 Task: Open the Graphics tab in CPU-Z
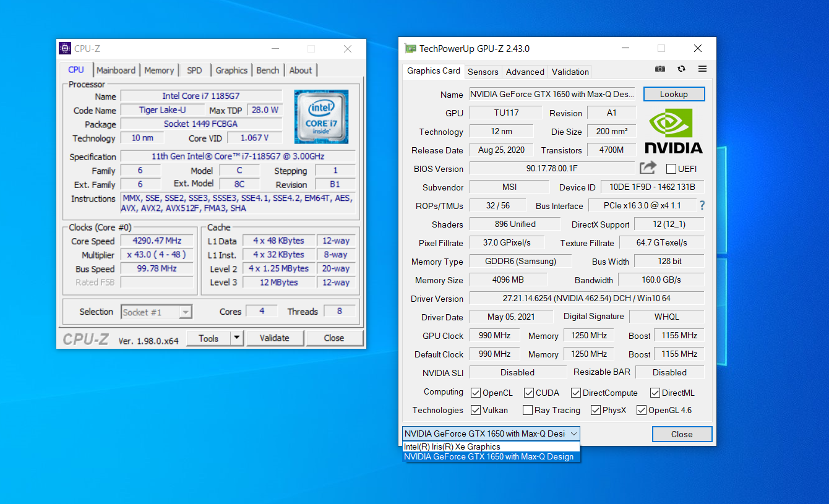pyautogui.click(x=231, y=70)
